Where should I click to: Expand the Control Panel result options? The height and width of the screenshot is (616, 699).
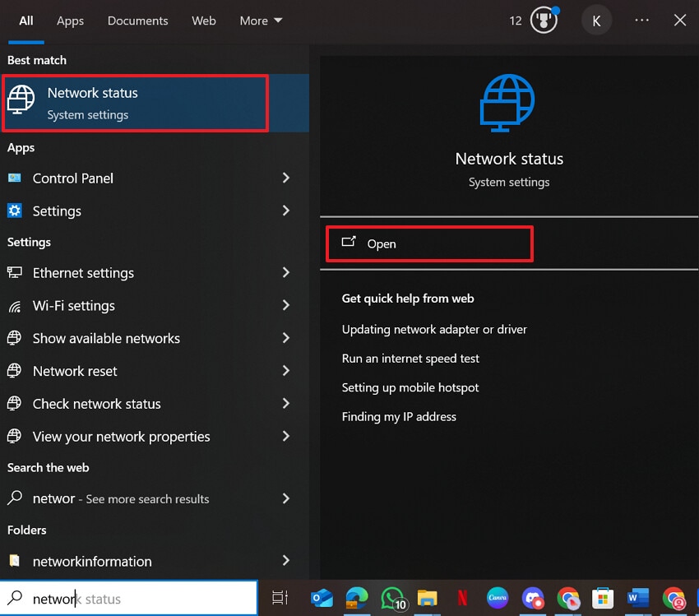pyautogui.click(x=286, y=178)
